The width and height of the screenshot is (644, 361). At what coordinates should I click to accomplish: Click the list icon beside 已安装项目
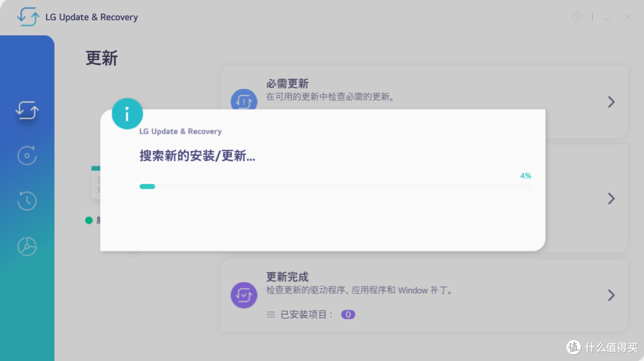pyautogui.click(x=271, y=314)
